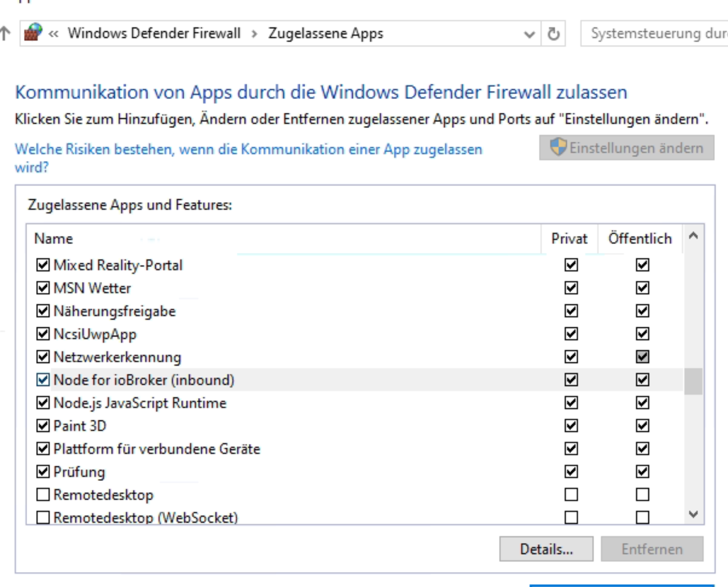Toggle Näherungsfreigabe name checkbox
Image resolution: width=728 pixels, height=587 pixels.
tap(43, 311)
